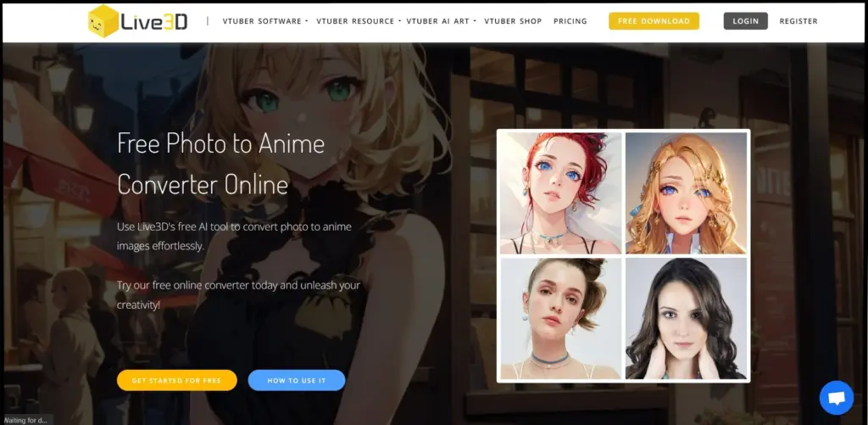The width and height of the screenshot is (868, 425).
Task: Click the 'Waiting for' browser status text
Action: tap(26, 420)
